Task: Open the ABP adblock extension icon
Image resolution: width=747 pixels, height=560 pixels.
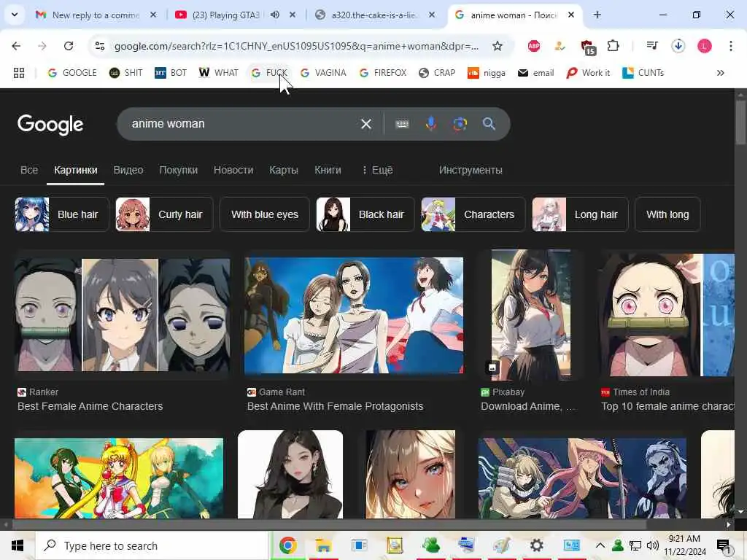Action: click(x=533, y=46)
